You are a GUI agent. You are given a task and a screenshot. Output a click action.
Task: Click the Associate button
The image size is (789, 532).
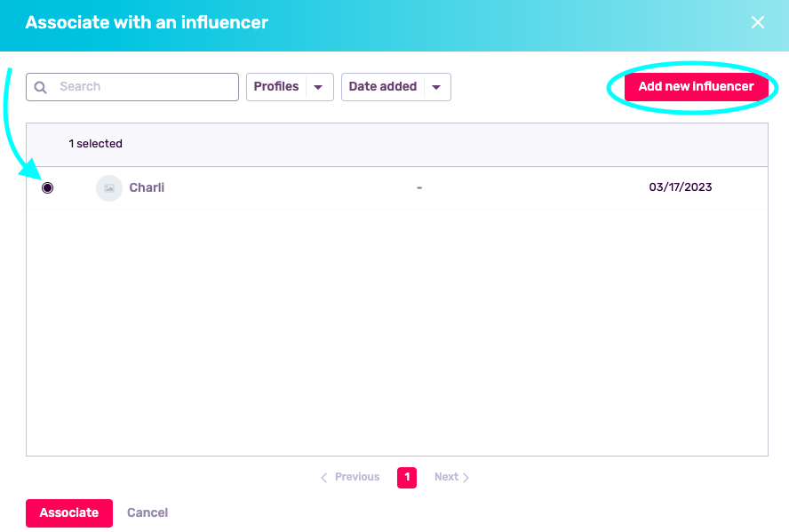tap(68, 512)
